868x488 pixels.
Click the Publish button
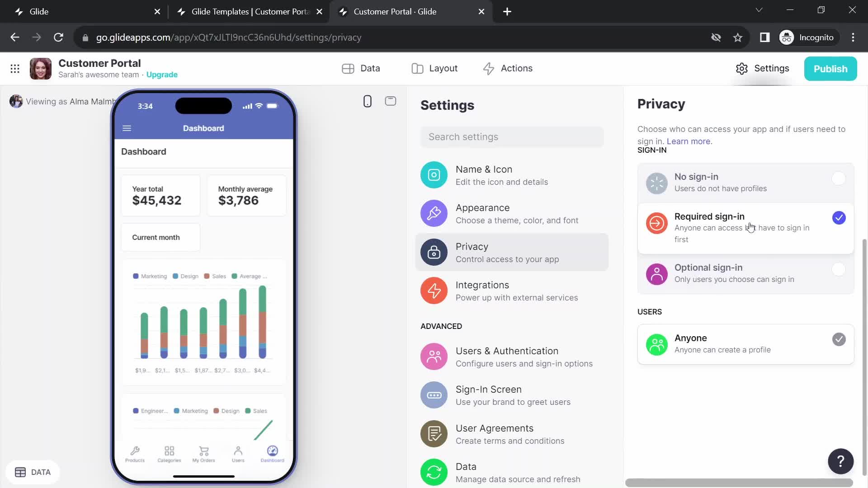(830, 68)
